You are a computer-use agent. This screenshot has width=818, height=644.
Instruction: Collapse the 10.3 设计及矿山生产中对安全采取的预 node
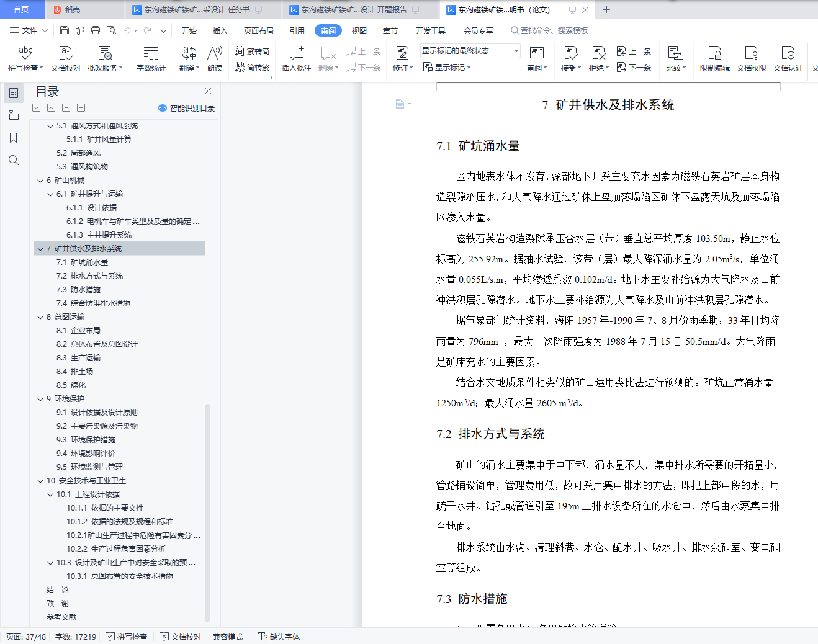[x=51, y=563]
